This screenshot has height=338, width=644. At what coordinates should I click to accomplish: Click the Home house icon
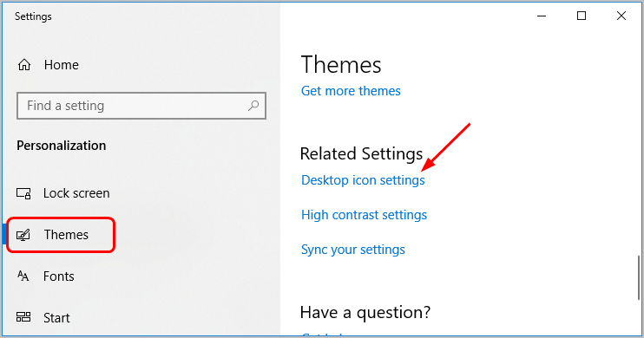[24, 65]
